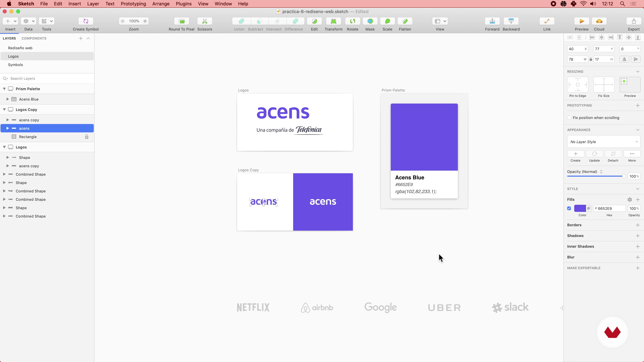Image resolution: width=644 pixels, height=362 pixels.
Task: Open the purple fill color swatch
Action: tap(580, 208)
